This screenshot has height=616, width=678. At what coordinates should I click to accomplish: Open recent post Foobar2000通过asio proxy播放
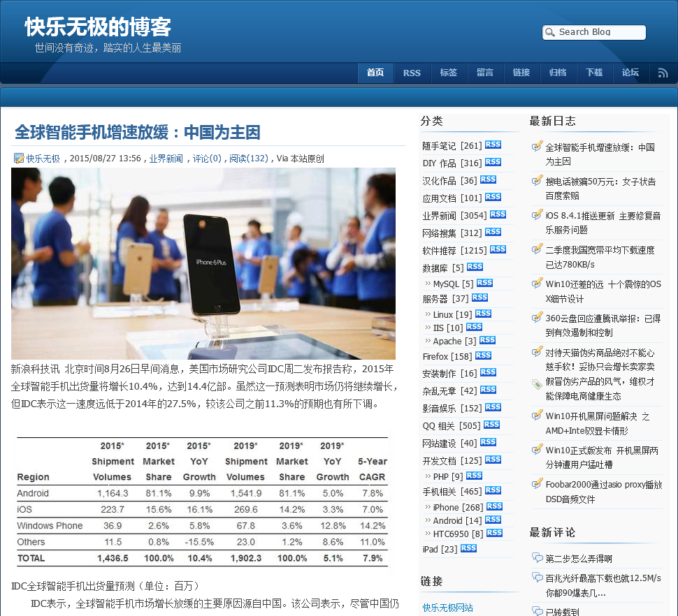pyautogui.click(x=604, y=492)
